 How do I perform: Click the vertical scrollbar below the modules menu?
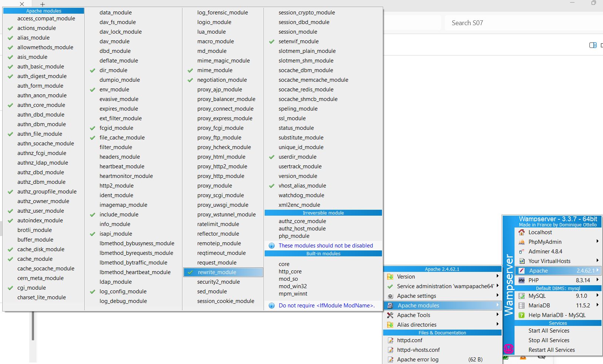coord(33,326)
